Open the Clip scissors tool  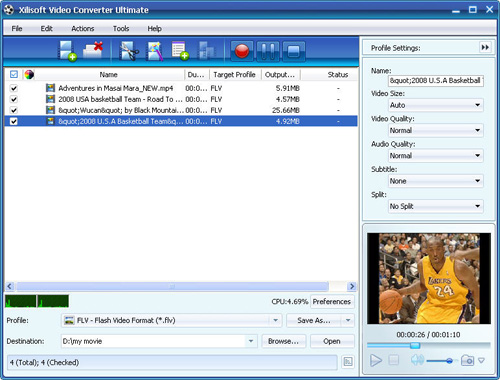129,51
